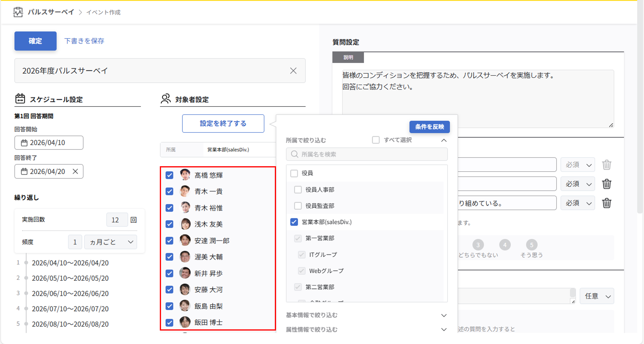Expand 基本情報で絞り込む section
Screen dimensions: 644x344
click(444, 315)
